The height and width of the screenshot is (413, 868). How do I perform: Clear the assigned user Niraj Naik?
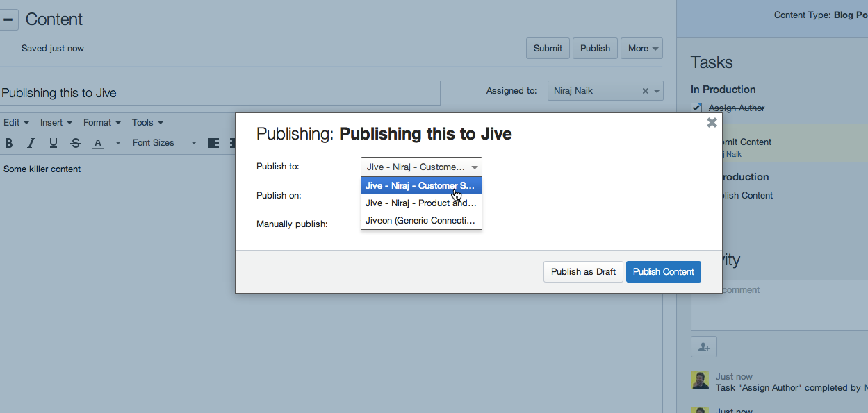[x=645, y=91]
